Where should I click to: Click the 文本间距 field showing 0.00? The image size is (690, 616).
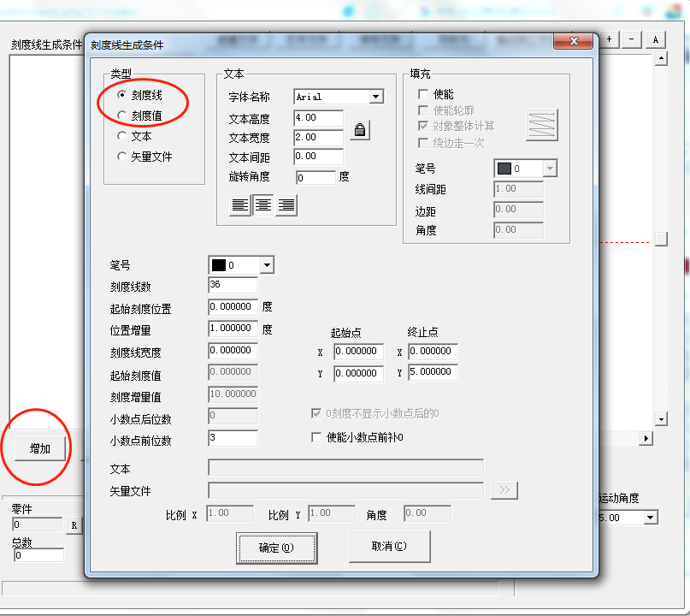click(318, 157)
